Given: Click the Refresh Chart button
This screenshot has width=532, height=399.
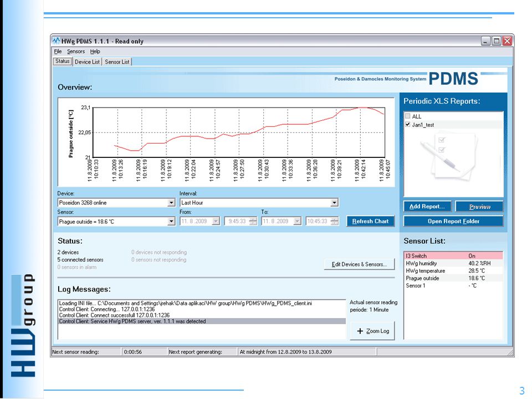Looking at the screenshot, I should (371, 221).
